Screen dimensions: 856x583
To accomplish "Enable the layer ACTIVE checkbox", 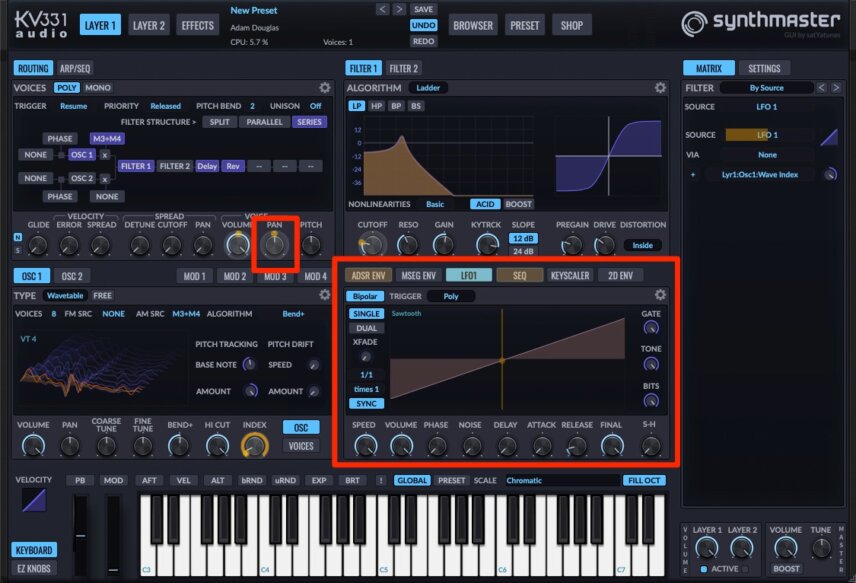I will click(704, 569).
